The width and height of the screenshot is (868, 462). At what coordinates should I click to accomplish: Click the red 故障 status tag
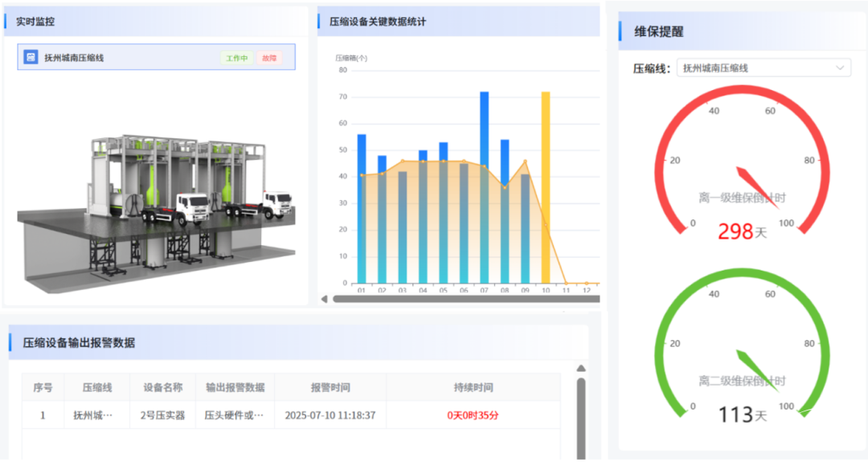tap(268, 58)
